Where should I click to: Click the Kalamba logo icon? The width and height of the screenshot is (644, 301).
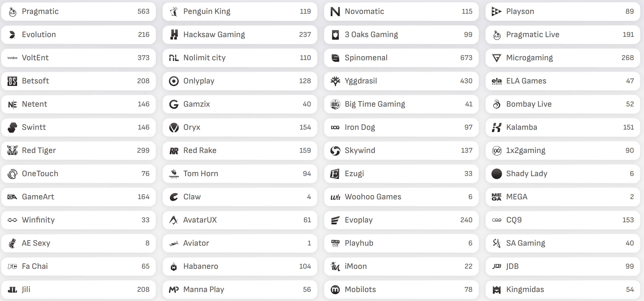[496, 127]
